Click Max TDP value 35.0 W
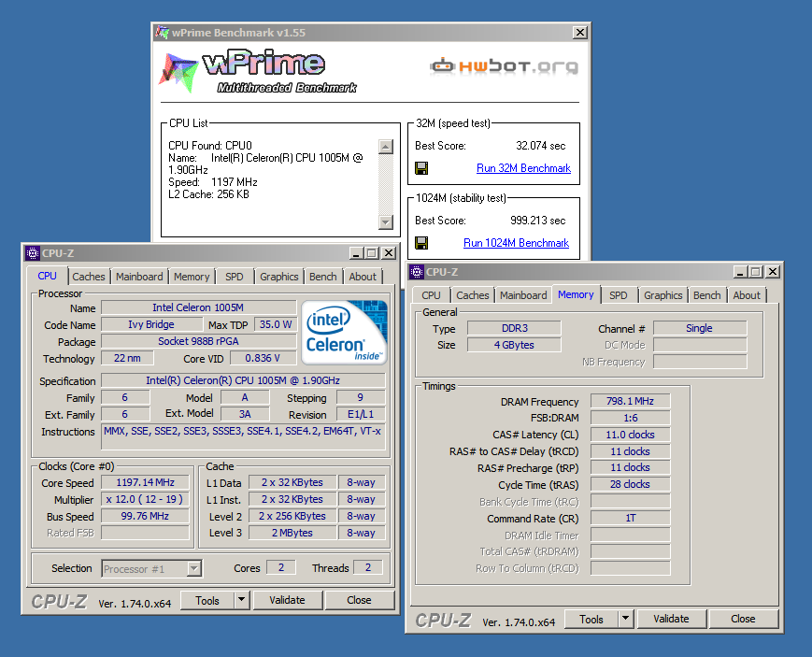 pyautogui.click(x=276, y=324)
